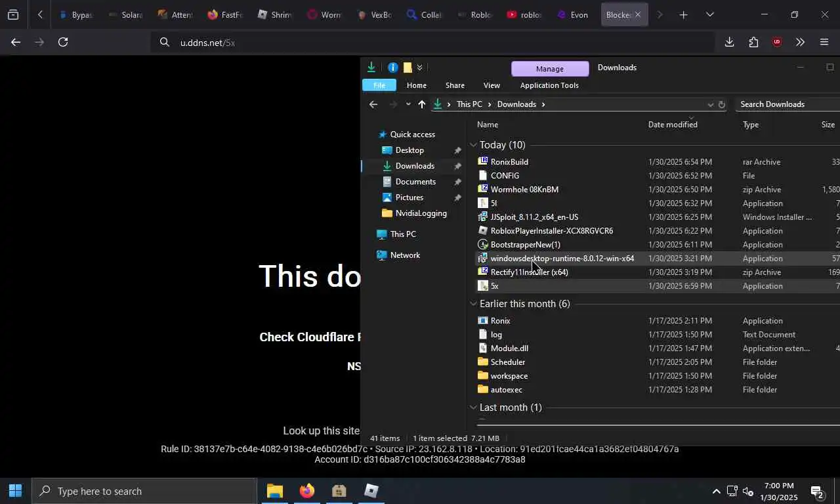Open the Application Tools ribbon tab
The image size is (840, 504).
coord(549,85)
